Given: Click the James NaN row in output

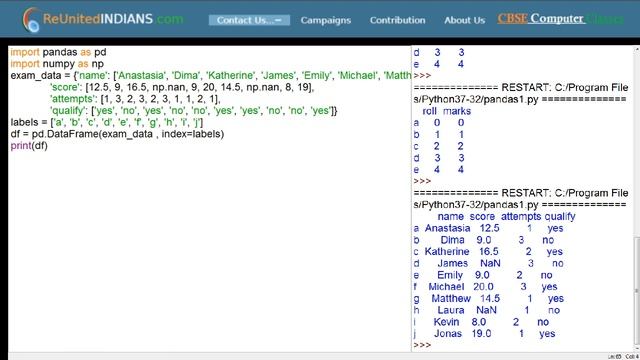Looking at the screenshot, I should [489, 263].
